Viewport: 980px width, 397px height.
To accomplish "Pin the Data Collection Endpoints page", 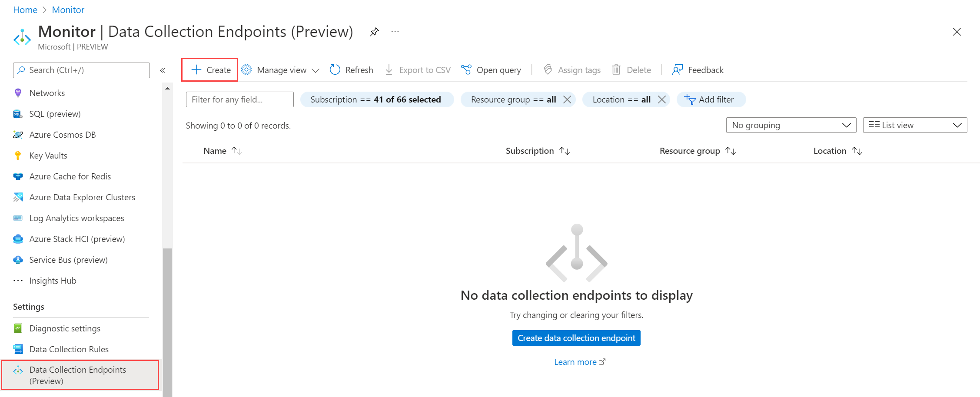I will tap(374, 32).
